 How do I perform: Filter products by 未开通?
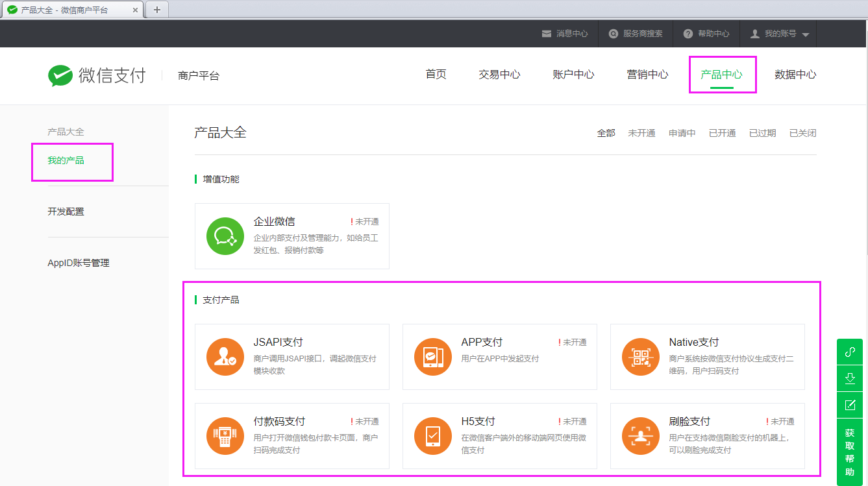[642, 133]
